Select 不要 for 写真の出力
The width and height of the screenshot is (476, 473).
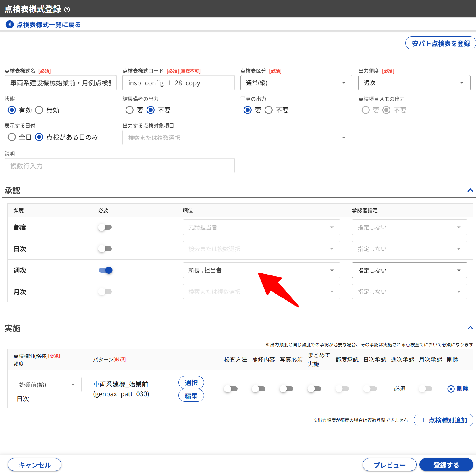point(269,110)
